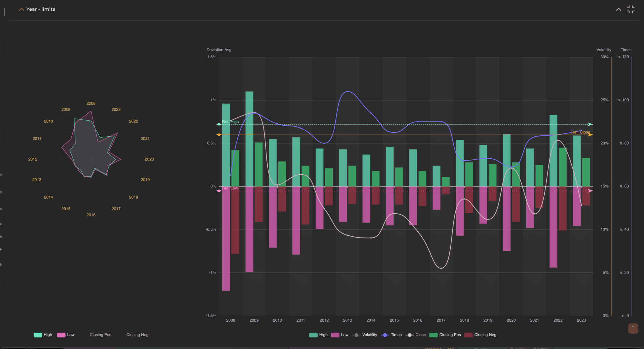Screen dimensions: 644x349
Task: Select the 2016 label on the radar chart
Action: [91, 215]
